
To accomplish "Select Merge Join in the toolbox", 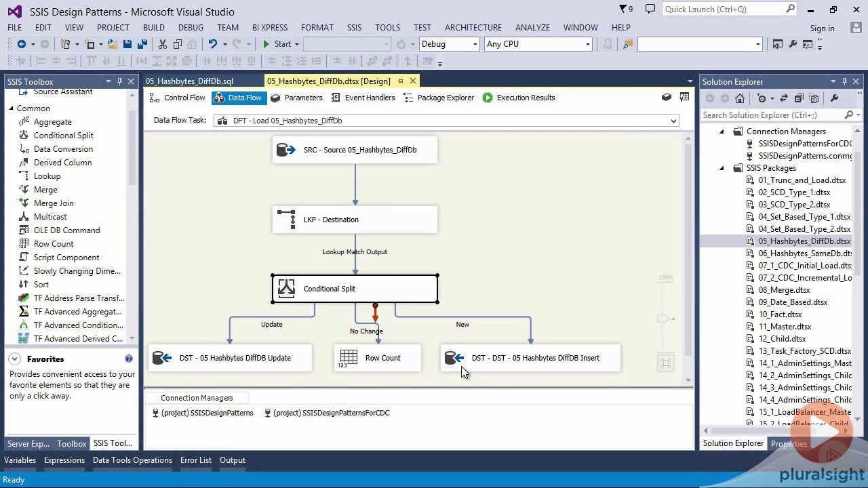I will tap(54, 203).
